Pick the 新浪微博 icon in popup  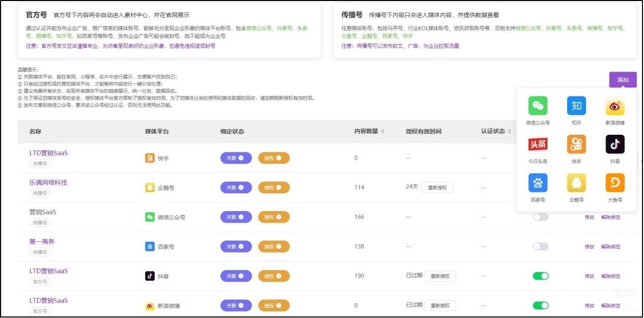tap(615, 106)
